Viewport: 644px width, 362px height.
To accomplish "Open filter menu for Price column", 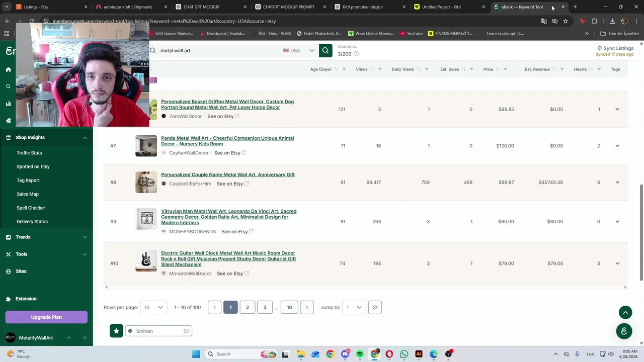I will tap(505, 69).
